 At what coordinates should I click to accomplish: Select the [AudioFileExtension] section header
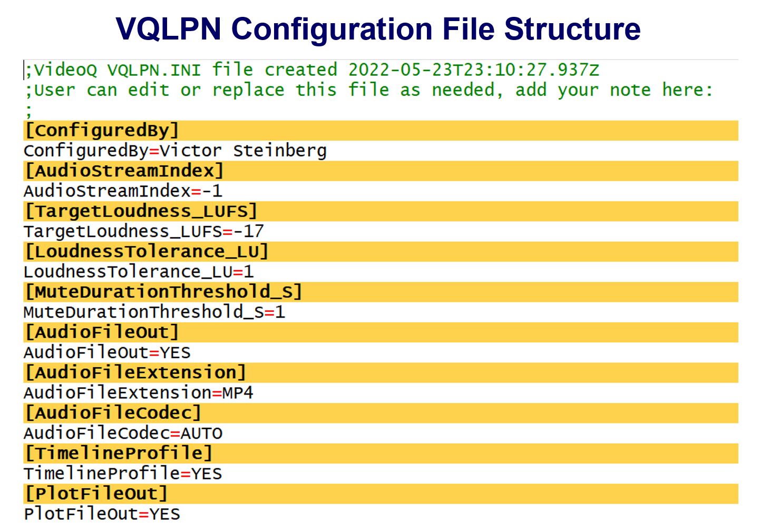tap(135, 372)
